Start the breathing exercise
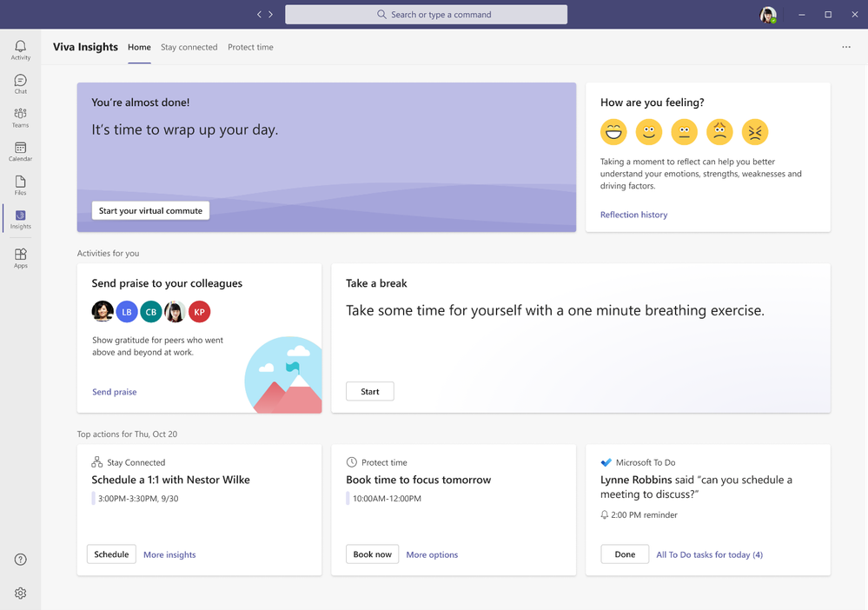Image resolution: width=868 pixels, height=610 pixels. (370, 391)
